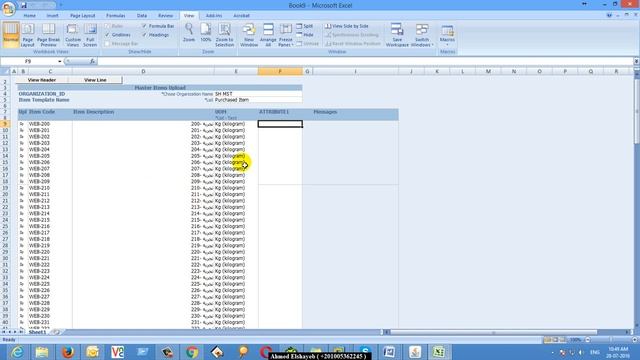Screen dimensions: 640x360
Task: Click the Item Description heading
Action: tap(93, 112)
